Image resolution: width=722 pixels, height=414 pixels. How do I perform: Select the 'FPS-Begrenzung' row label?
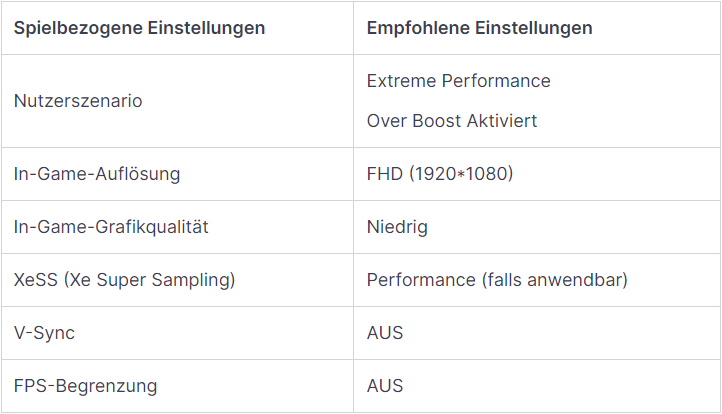point(85,386)
